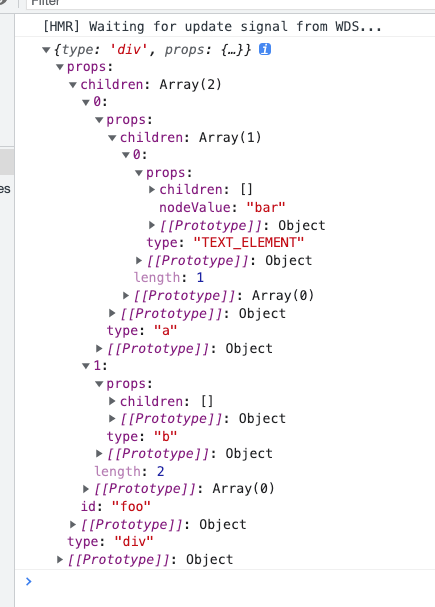This screenshot has width=435, height=607.
Task: Expand the [[Prototype]]: Array(0) after length: 2
Action: tap(86, 489)
